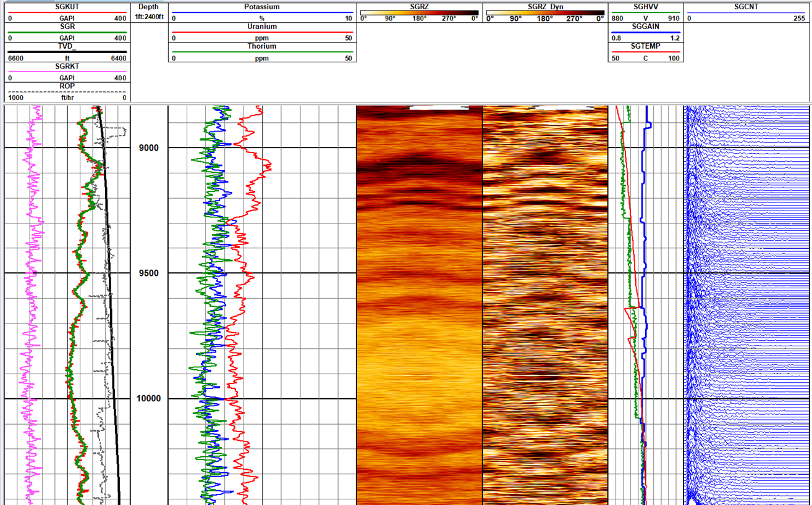Image resolution: width=812 pixels, height=505 pixels.
Task: Click inside the SGRZ borehole image track
Action: [418, 278]
